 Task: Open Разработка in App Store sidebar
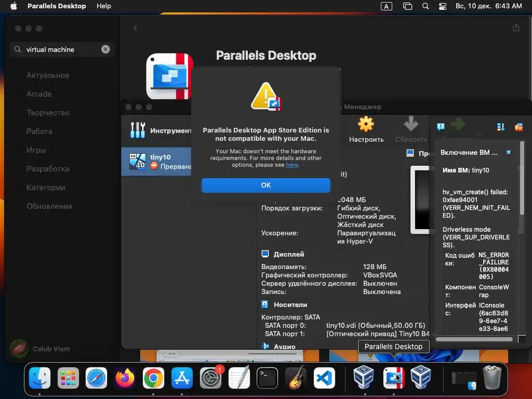coord(48,169)
